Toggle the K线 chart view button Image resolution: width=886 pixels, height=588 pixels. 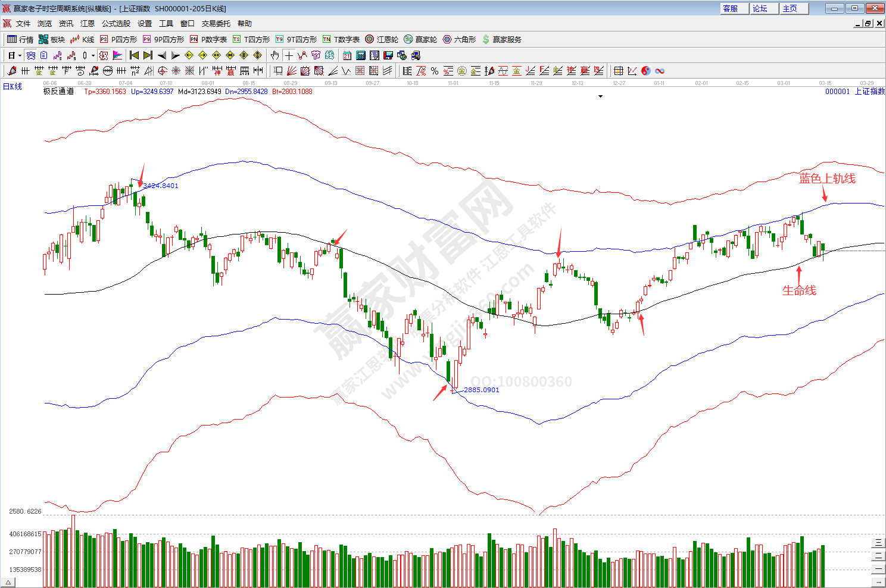pos(82,39)
